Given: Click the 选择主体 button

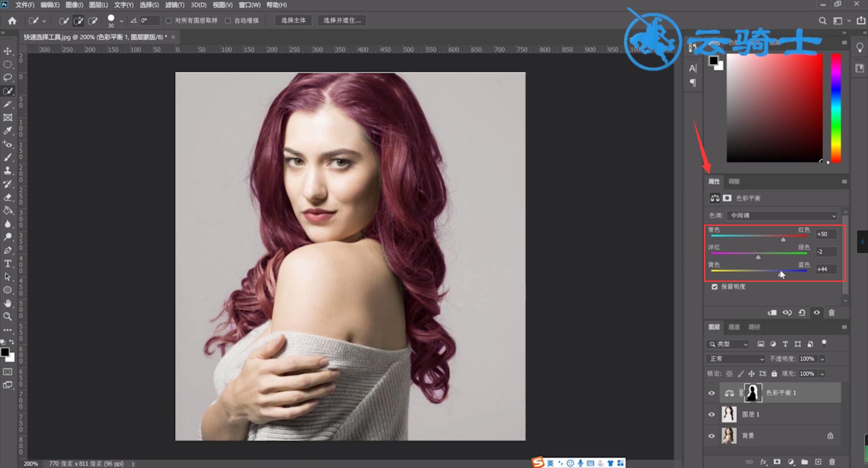Looking at the screenshot, I should [x=293, y=20].
